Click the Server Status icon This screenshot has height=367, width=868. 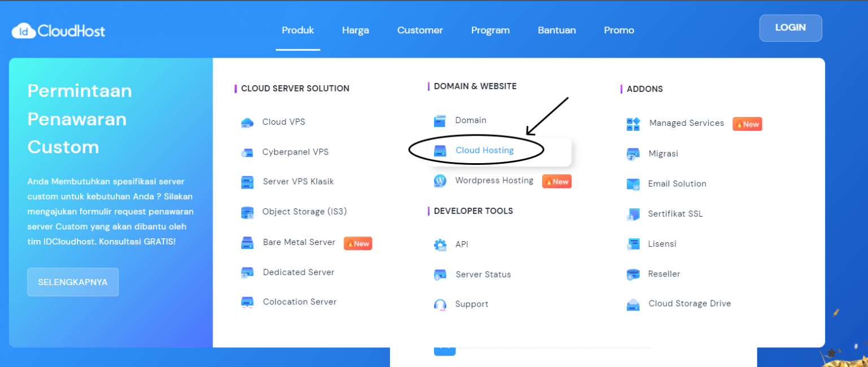[440, 274]
